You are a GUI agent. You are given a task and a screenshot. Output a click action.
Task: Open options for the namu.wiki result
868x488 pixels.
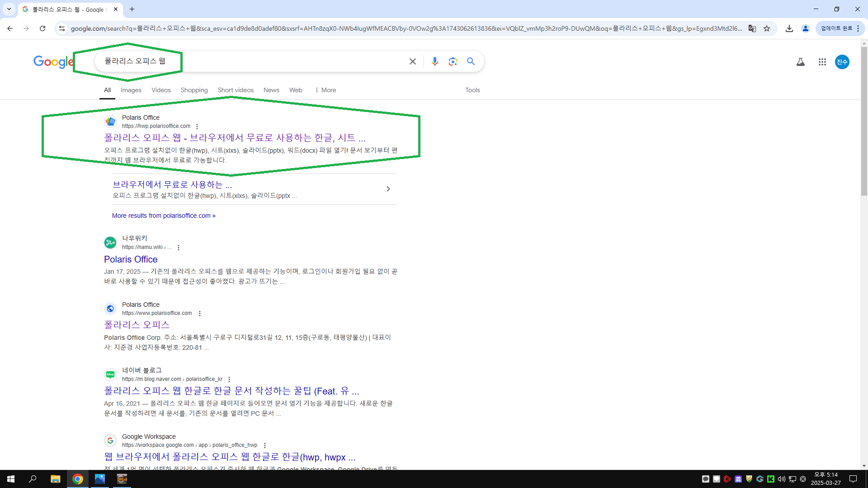click(179, 248)
